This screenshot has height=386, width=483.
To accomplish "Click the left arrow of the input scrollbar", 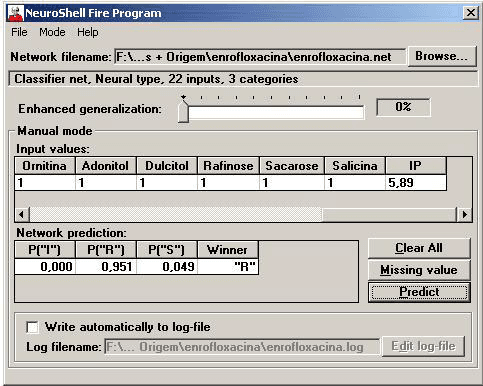I will [x=22, y=214].
